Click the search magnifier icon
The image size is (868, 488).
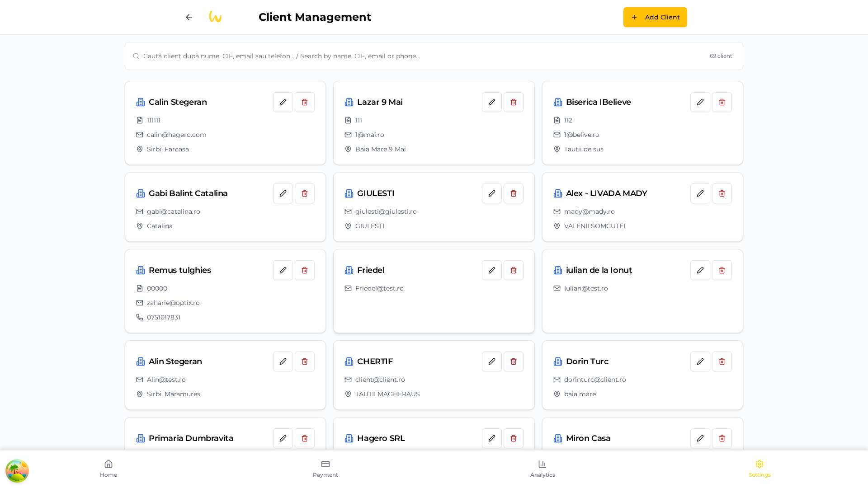click(136, 56)
